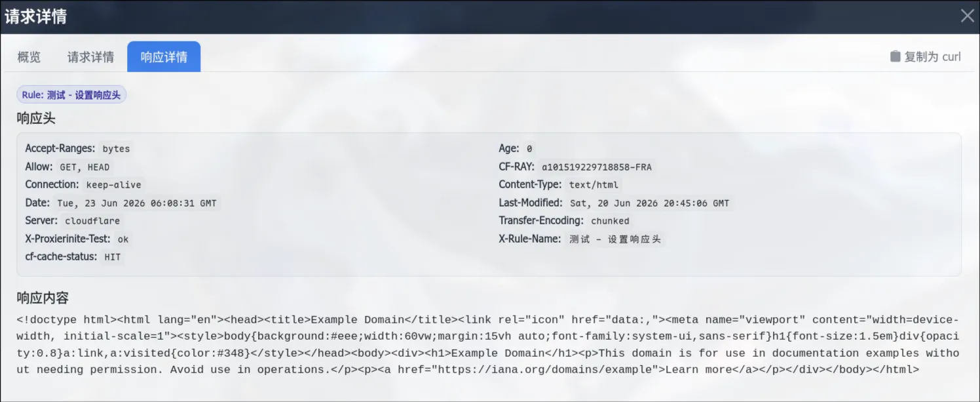Click the Server value cloudflare
Screen dimensions: 980x402
point(92,221)
